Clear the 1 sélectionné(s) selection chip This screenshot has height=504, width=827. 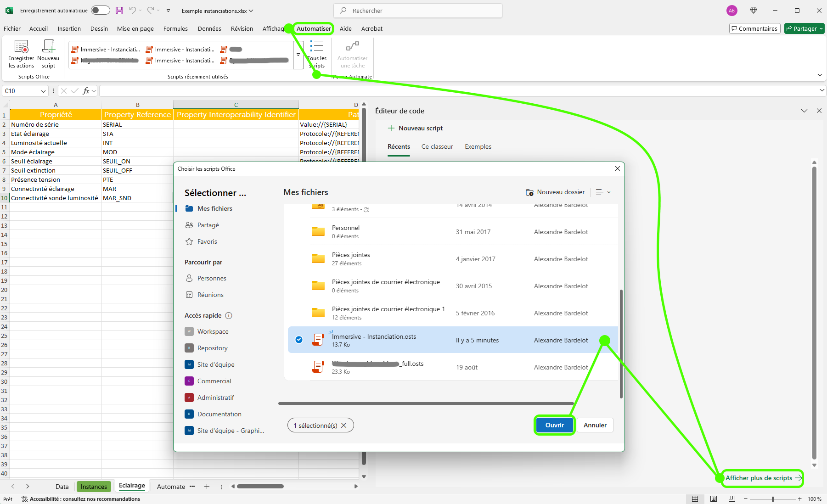point(344,426)
